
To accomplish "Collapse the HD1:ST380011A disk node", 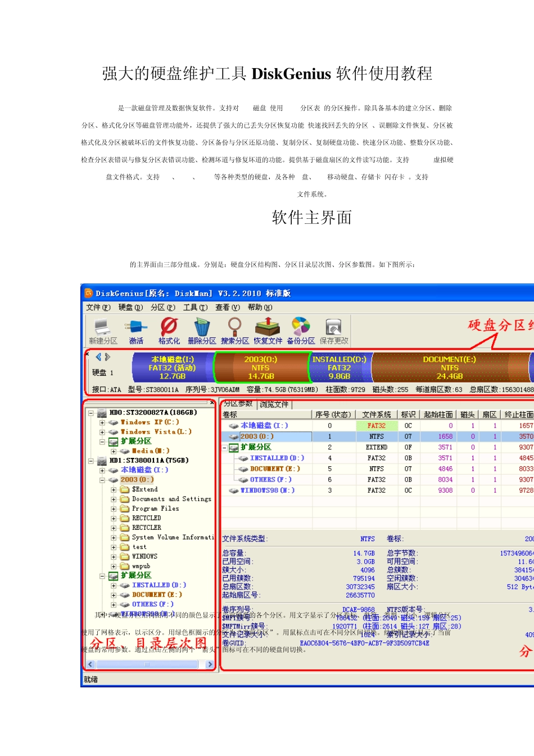I will pyautogui.click(x=91, y=461).
